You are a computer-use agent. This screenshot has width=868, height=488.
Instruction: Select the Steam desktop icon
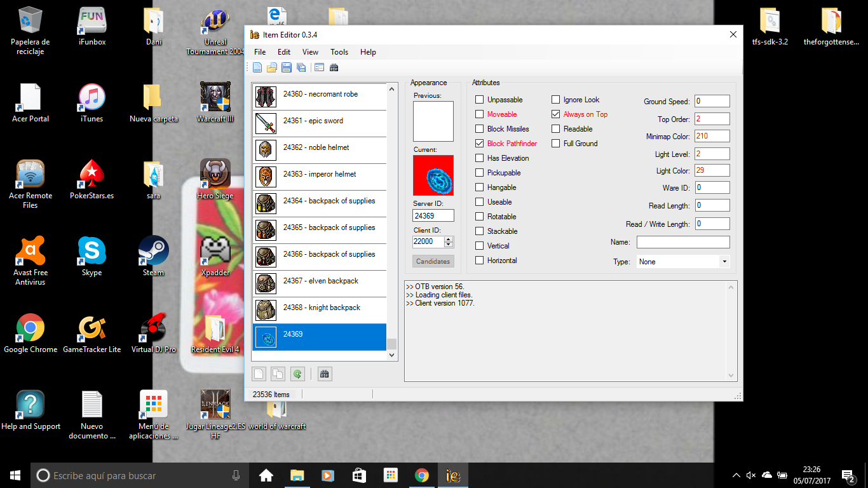pos(154,256)
